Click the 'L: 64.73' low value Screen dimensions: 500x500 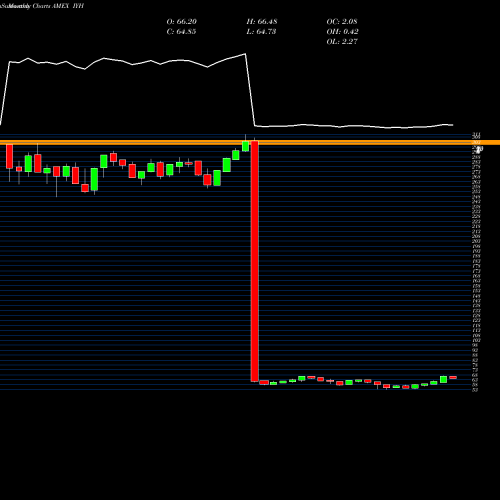tap(261, 32)
